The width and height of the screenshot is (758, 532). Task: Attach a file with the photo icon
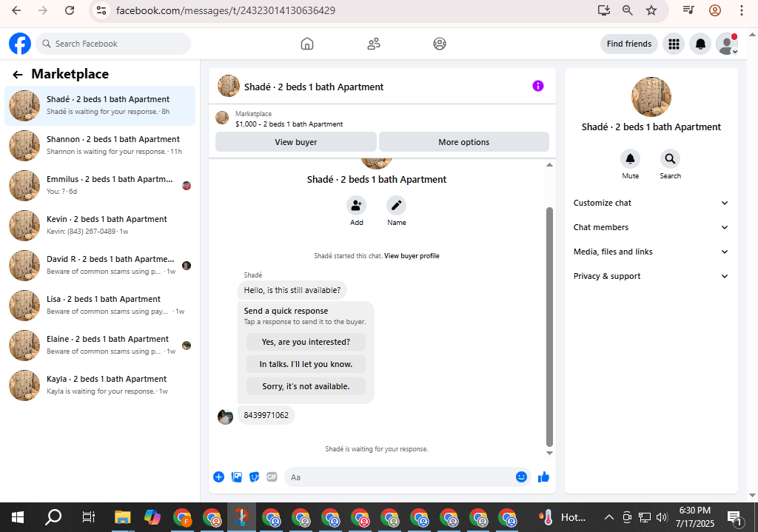(x=236, y=477)
